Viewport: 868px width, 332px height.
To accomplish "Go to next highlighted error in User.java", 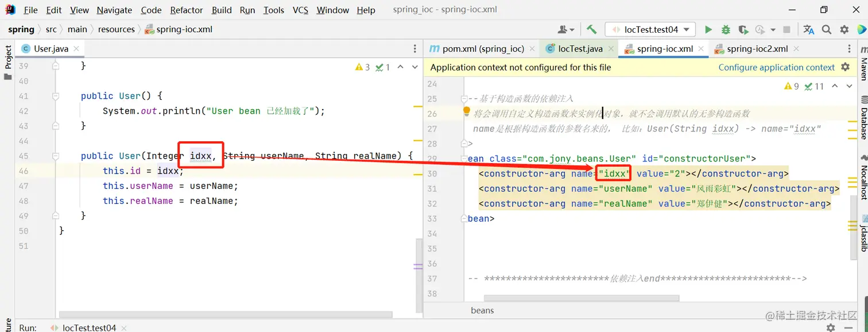I will coord(416,67).
